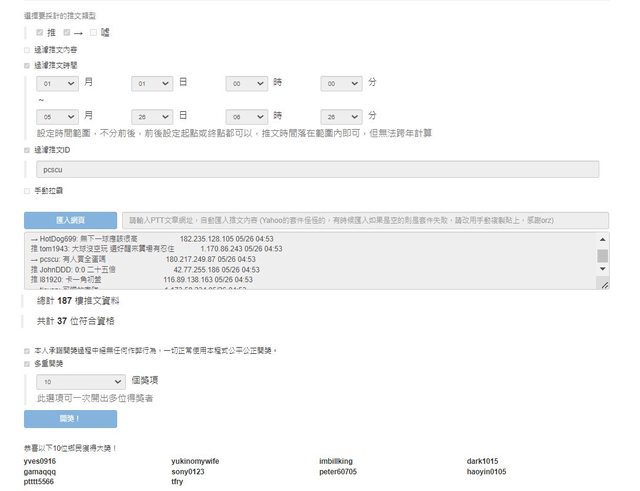Toggle the 過濾推文時間 checkbox
The image size is (640, 491).
pyautogui.click(x=27, y=64)
